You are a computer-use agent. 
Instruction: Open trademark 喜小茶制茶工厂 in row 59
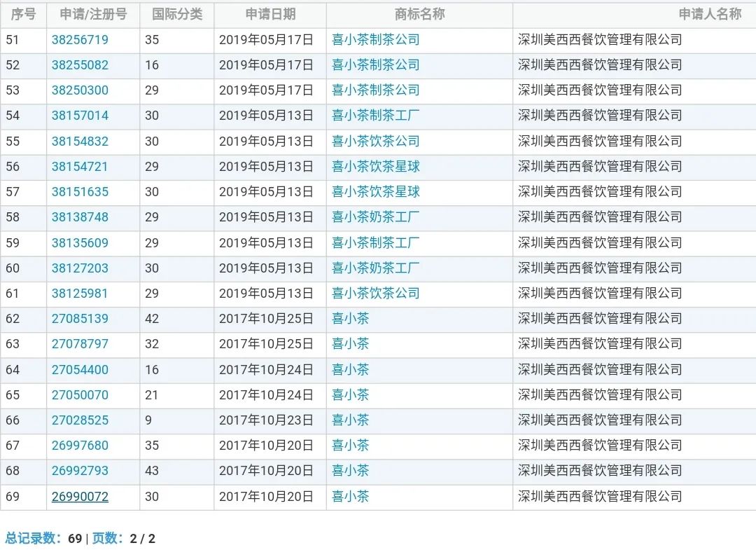point(376,242)
